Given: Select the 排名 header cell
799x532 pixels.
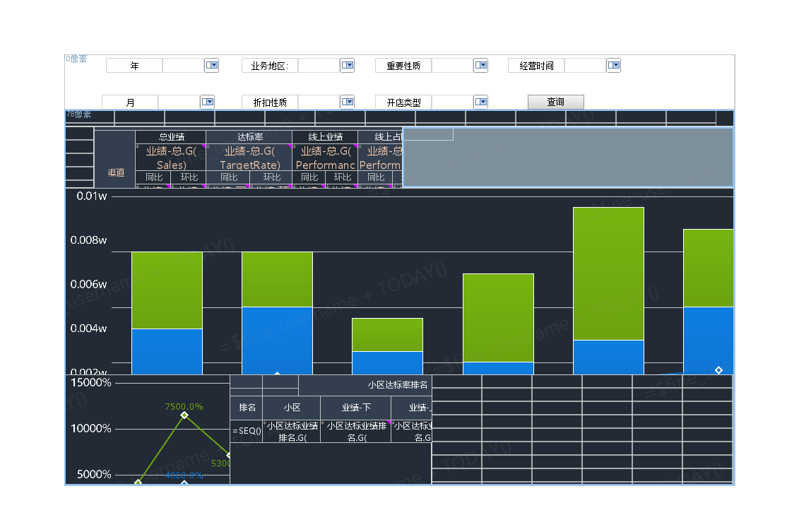Looking at the screenshot, I should tap(247, 407).
